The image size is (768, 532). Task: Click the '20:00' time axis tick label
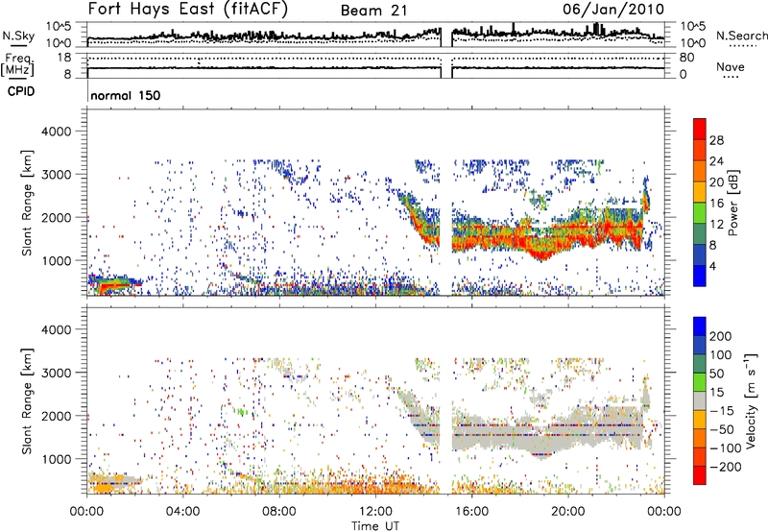pos(568,512)
